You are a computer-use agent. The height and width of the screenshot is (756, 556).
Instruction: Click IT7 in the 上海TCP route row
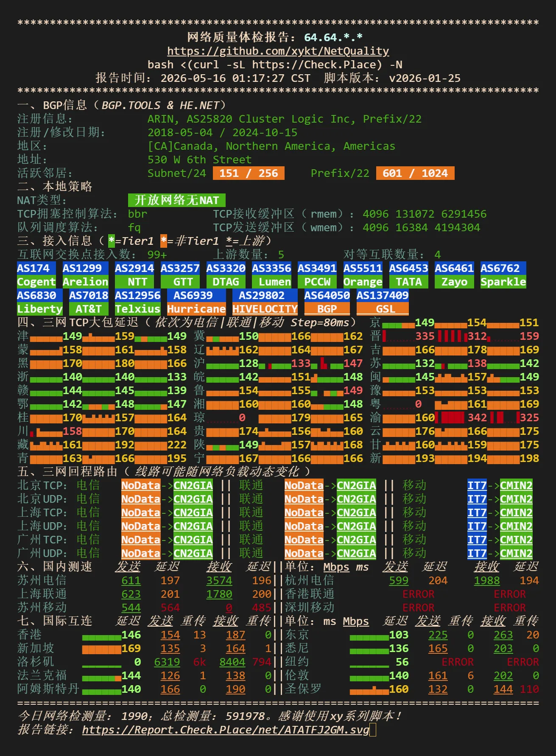tap(477, 512)
